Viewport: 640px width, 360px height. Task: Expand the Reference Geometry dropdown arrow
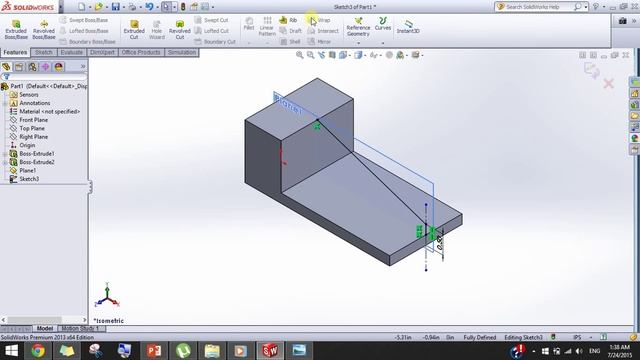(358, 43)
